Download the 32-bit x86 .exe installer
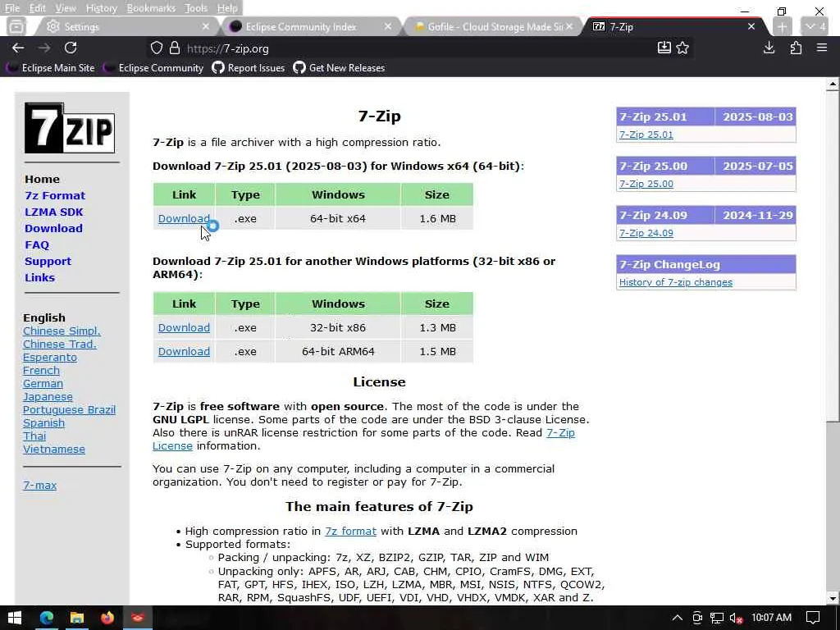Image resolution: width=840 pixels, height=630 pixels. (184, 328)
